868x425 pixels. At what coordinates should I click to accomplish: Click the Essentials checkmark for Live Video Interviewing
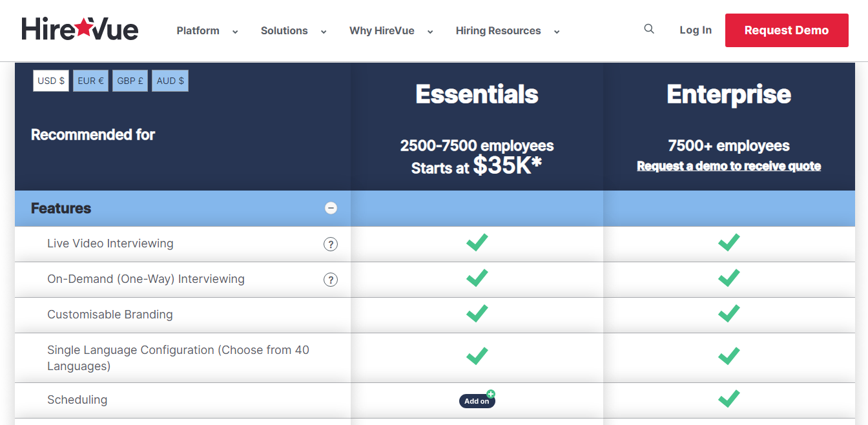click(x=477, y=242)
